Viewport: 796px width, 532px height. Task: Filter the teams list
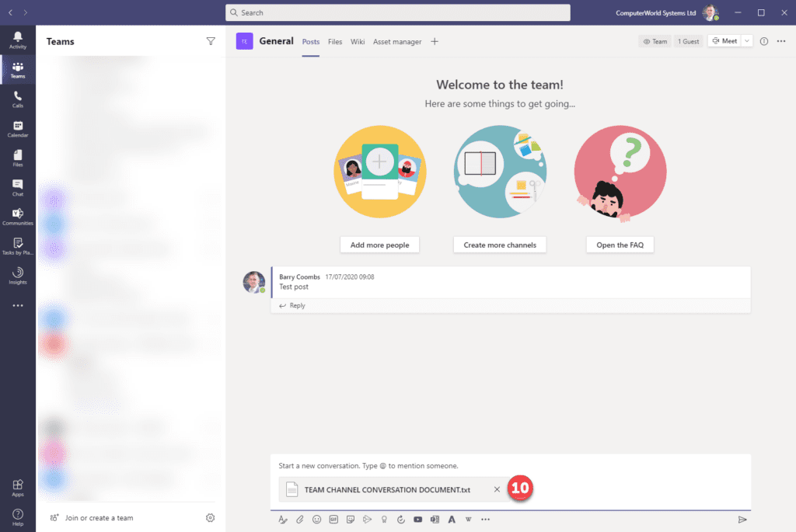point(211,42)
